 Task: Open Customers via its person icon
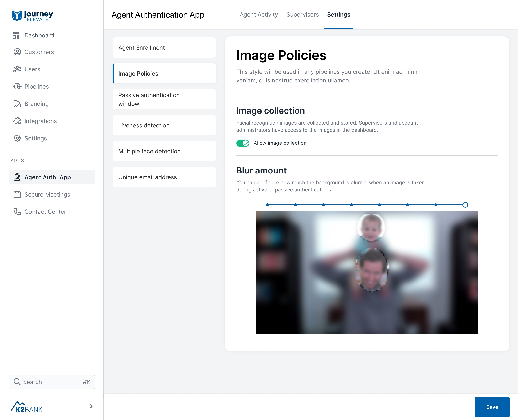point(17,52)
